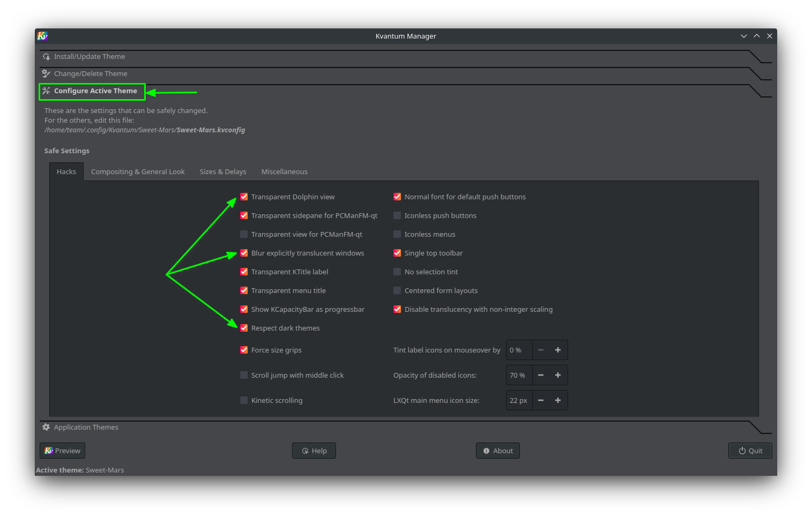Disable Force size grips option
812x517 pixels.
pyautogui.click(x=244, y=350)
